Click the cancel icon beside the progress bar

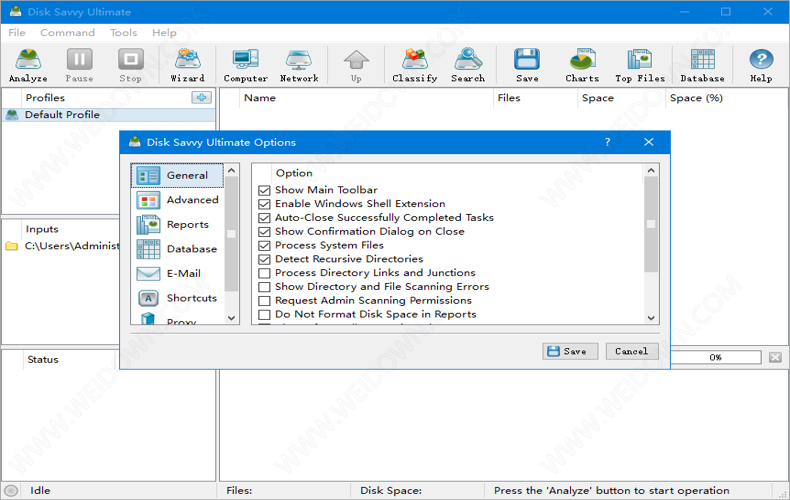(775, 357)
